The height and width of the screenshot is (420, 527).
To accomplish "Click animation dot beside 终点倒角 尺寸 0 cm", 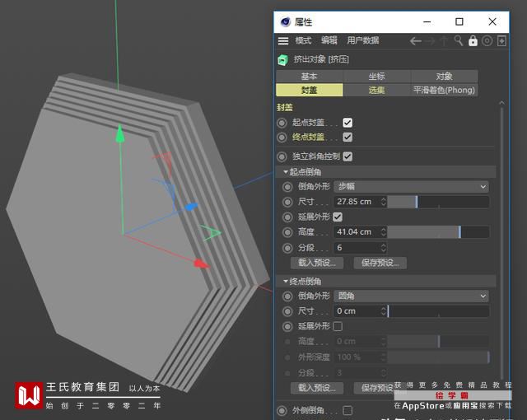I will [x=287, y=311].
